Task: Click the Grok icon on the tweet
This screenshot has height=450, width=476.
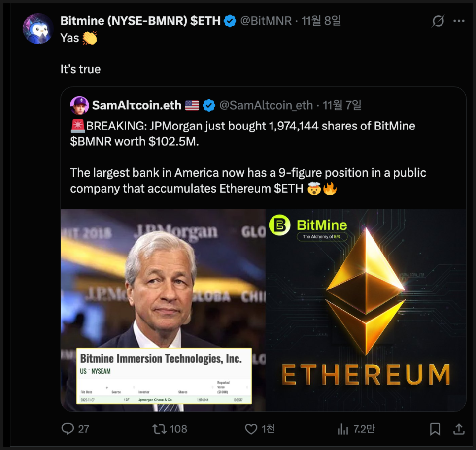Action: click(x=438, y=21)
